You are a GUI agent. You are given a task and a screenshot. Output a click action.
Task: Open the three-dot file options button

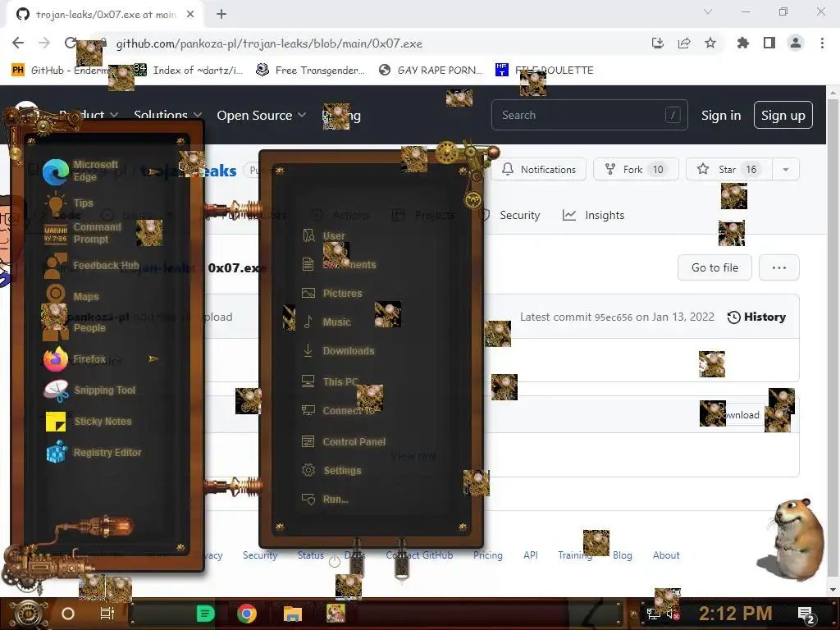779,267
